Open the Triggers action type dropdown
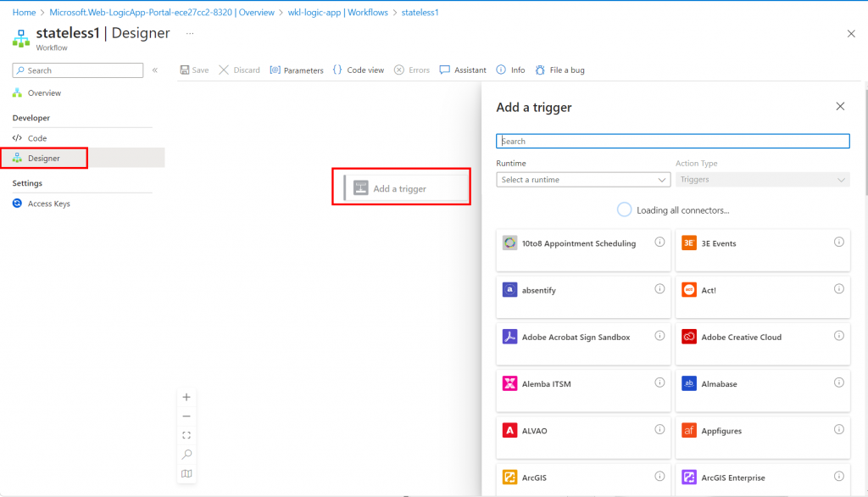The height and width of the screenshot is (497, 868). coord(762,180)
